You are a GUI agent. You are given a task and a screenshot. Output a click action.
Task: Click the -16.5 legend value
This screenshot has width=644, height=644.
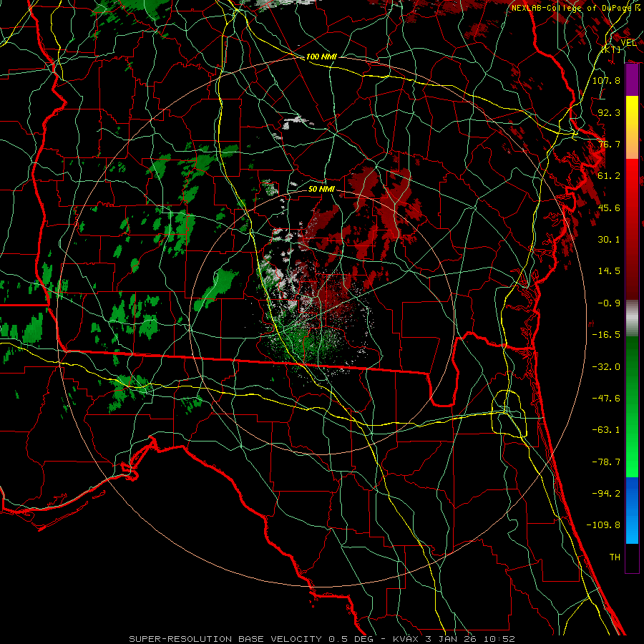click(606, 335)
